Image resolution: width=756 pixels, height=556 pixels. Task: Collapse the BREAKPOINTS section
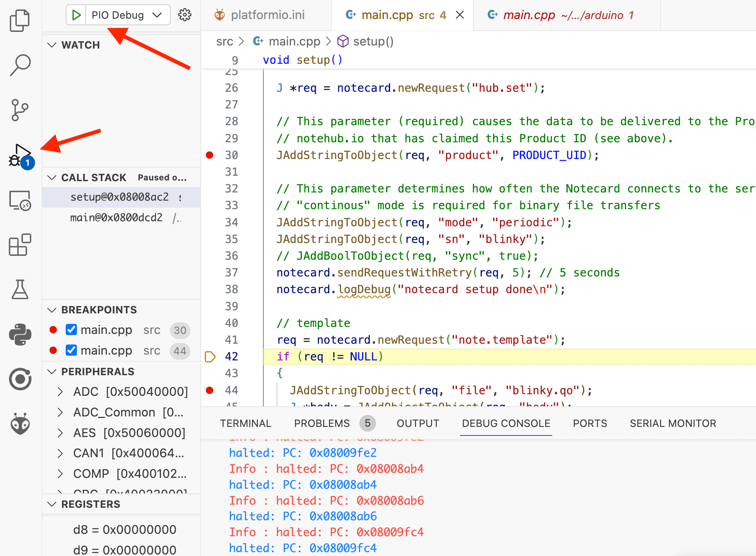pyautogui.click(x=52, y=310)
